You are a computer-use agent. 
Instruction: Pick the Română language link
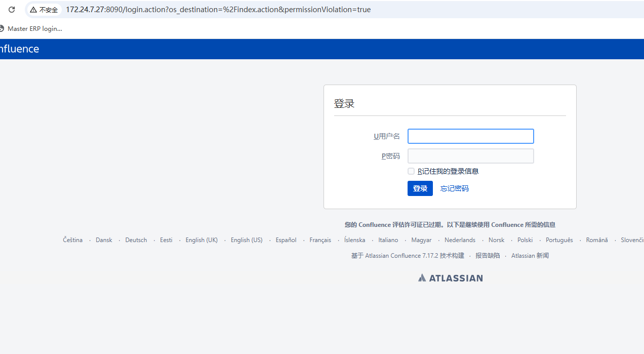point(597,240)
